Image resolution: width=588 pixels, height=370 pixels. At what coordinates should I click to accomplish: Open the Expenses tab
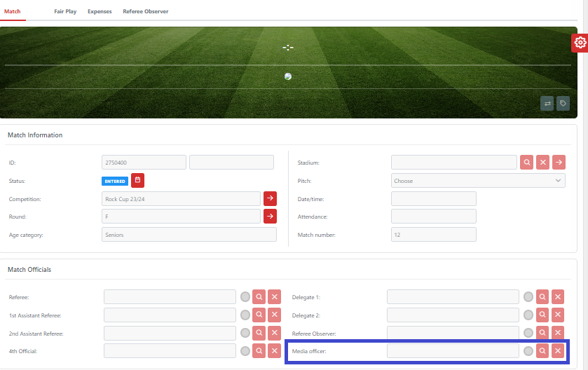pos(100,12)
